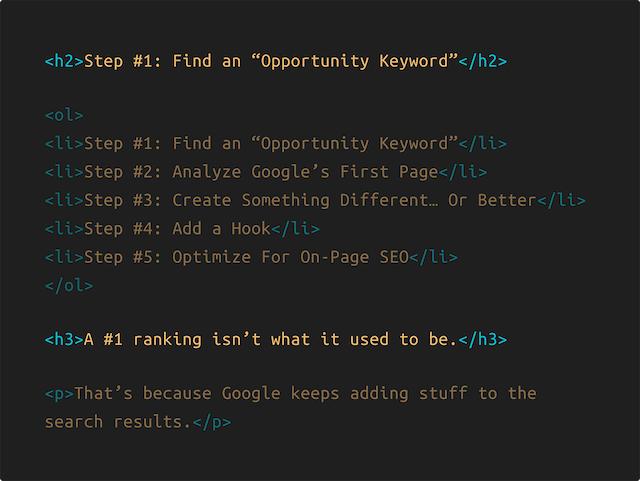
Task: Click the closing h3 tag
Action: 482,340
